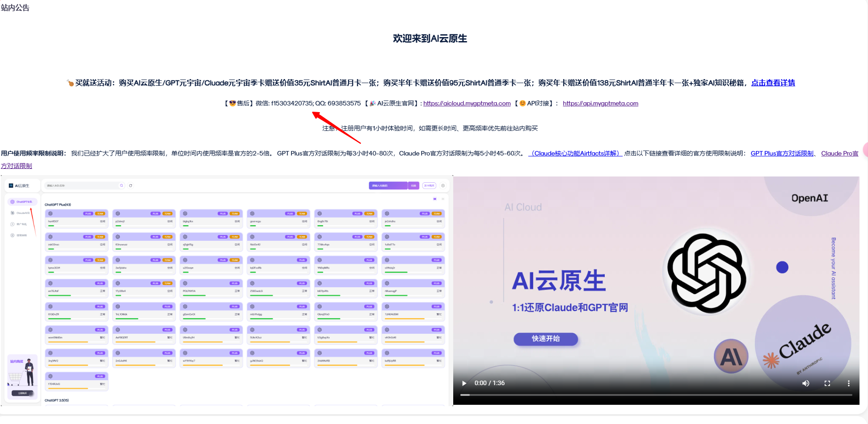Click the search magnifier icon in the dashboard
The height and width of the screenshot is (424, 868).
121,185
